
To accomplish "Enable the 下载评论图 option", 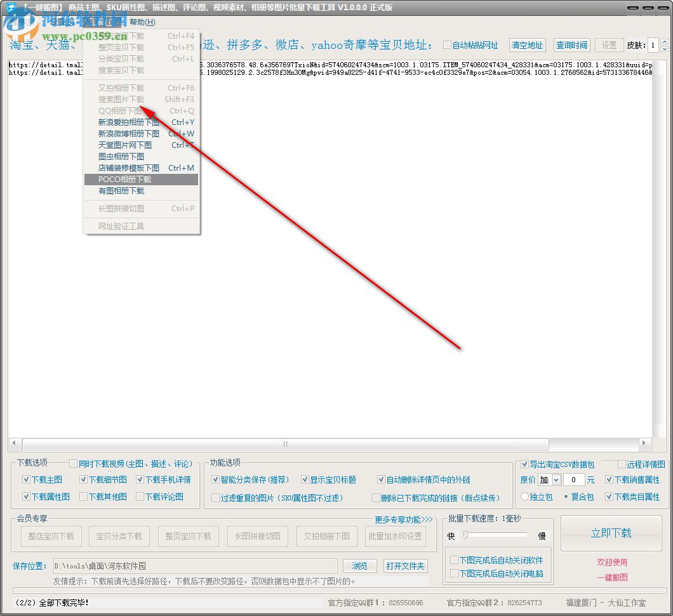I will click(x=141, y=497).
